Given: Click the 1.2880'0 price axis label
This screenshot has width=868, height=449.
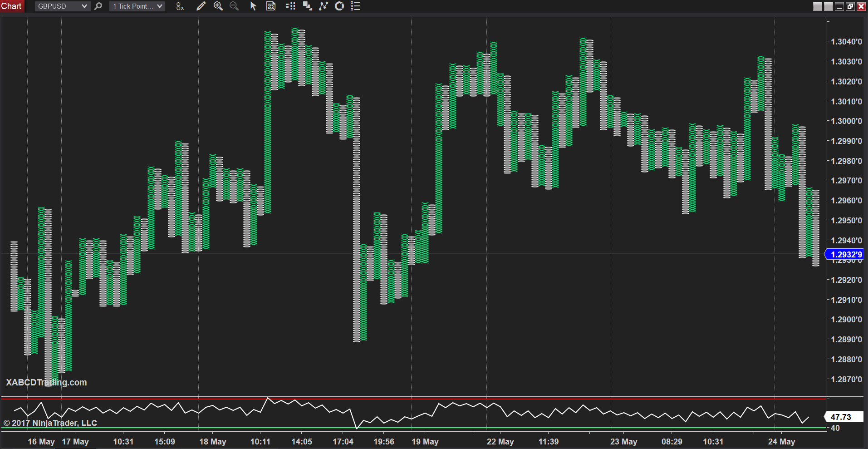Looking at the screenshot, I should tap(847, 360).
